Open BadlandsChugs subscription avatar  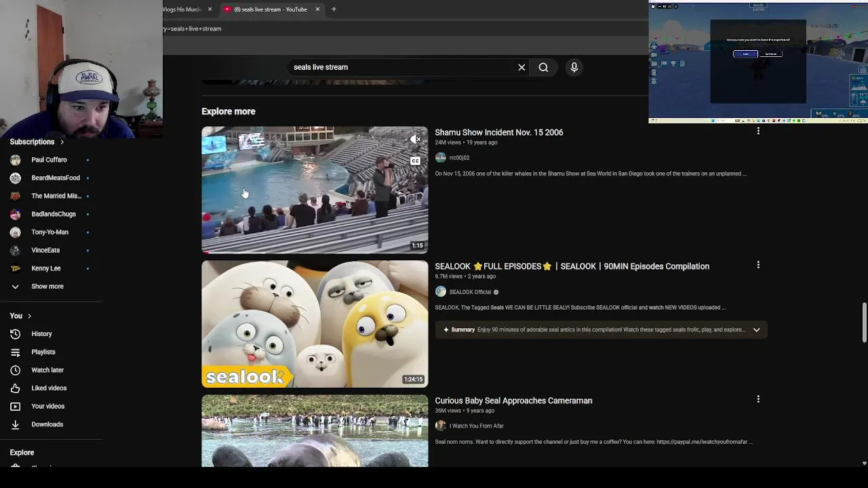16,214
